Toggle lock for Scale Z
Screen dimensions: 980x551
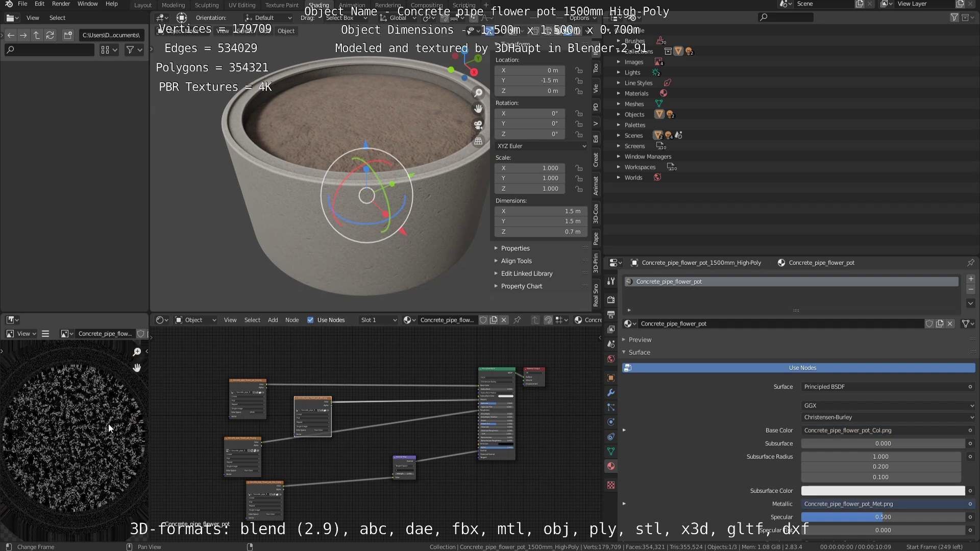pyautogui.click(x=579, y=189)
